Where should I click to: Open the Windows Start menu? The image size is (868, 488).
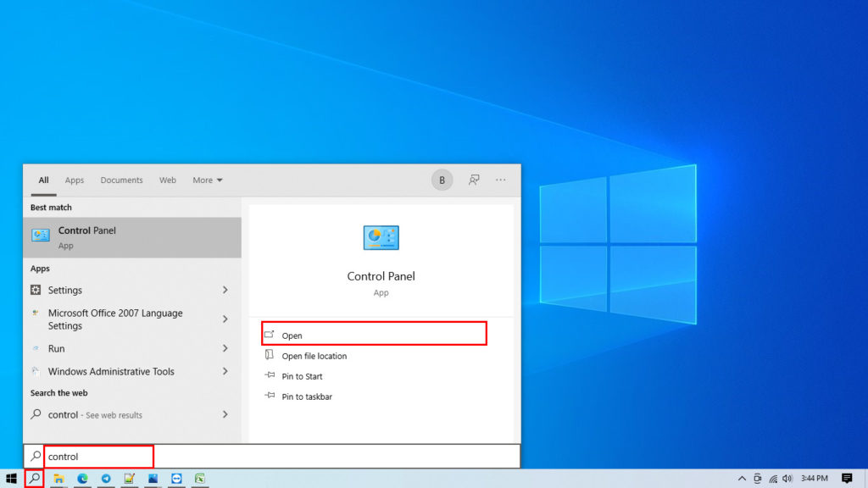click(11, 479)
